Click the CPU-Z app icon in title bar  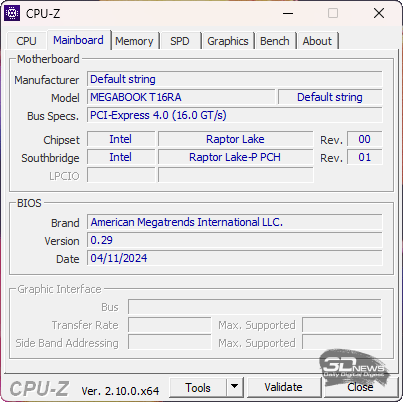(12, 13)
